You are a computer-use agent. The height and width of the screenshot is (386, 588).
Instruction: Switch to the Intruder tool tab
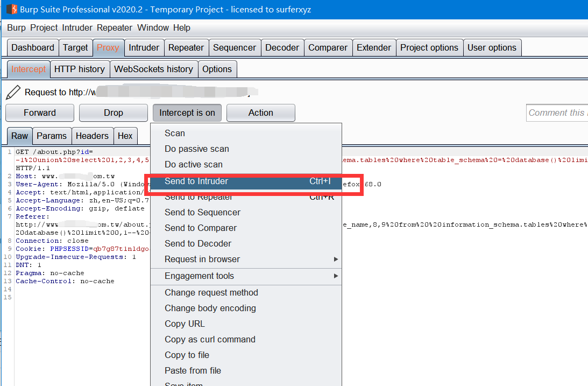pyautogui.click(x=144, y=47)
